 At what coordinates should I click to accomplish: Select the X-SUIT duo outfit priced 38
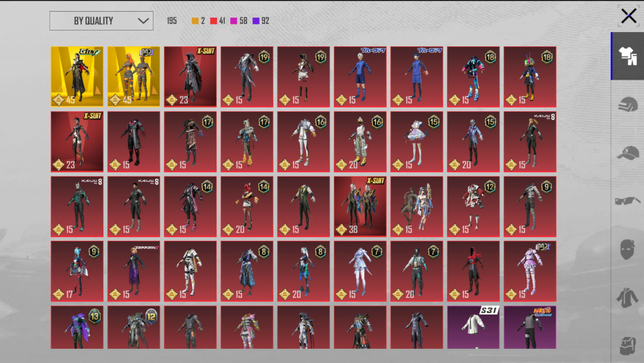tap(360, 206)
